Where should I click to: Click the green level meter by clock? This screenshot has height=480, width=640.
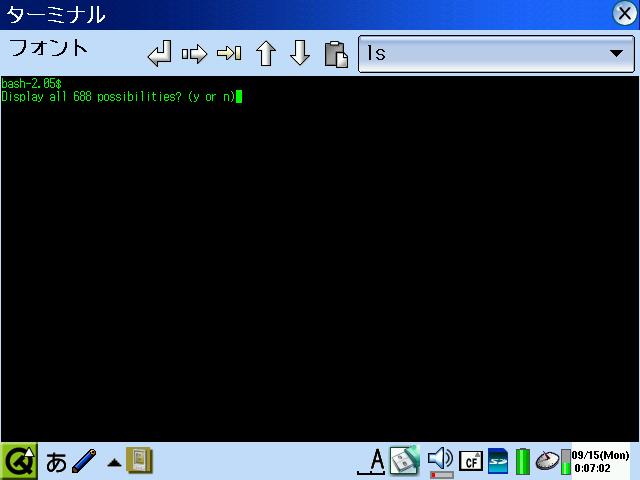click(566, 462)
